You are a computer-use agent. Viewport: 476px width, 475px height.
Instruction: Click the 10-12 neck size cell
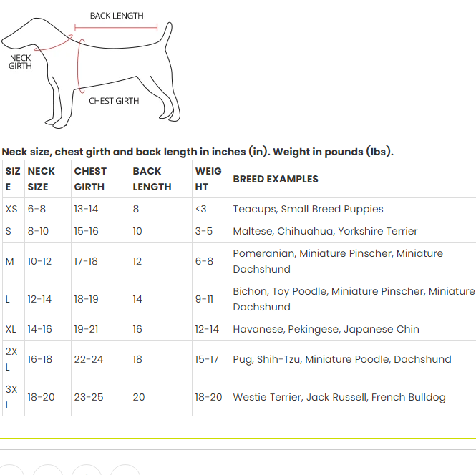[x=39, y=261]
